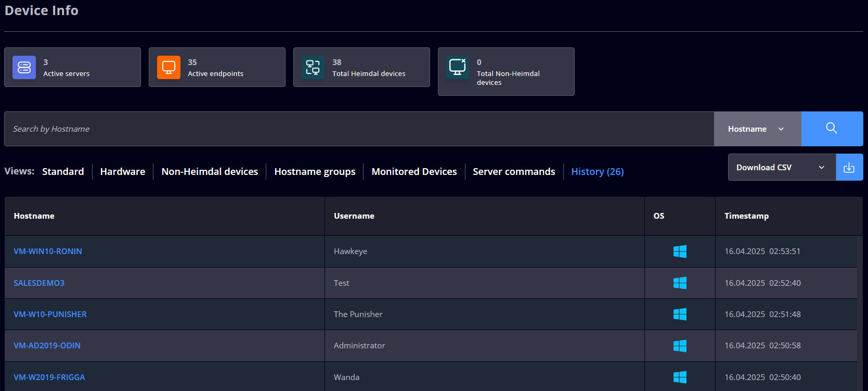Focus the Search by Hostname field
The image size is (868, 391).
(x=359, y=129)
